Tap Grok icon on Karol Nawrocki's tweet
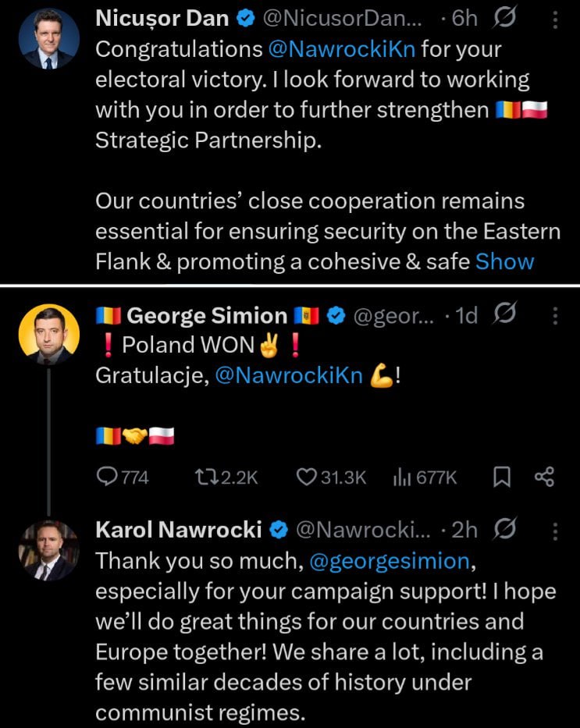This screenshot has width=580, height=728. click(505, 530)
